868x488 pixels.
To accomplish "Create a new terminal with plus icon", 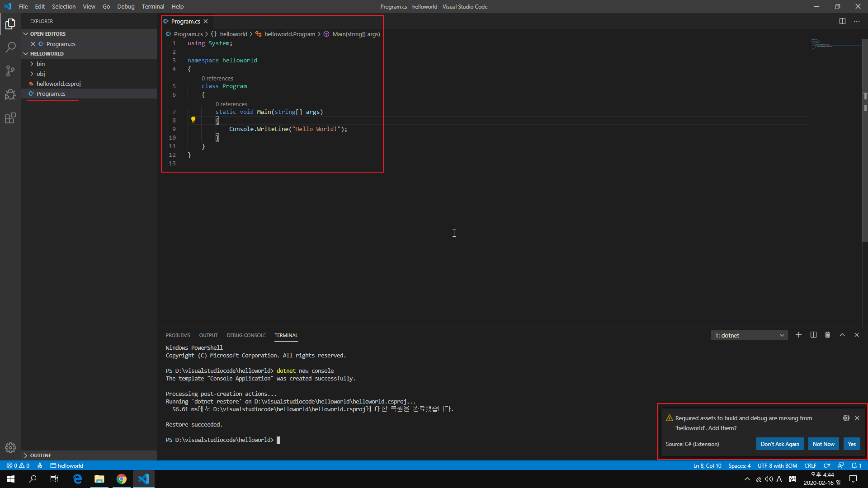I will click(x=798, y=335).
